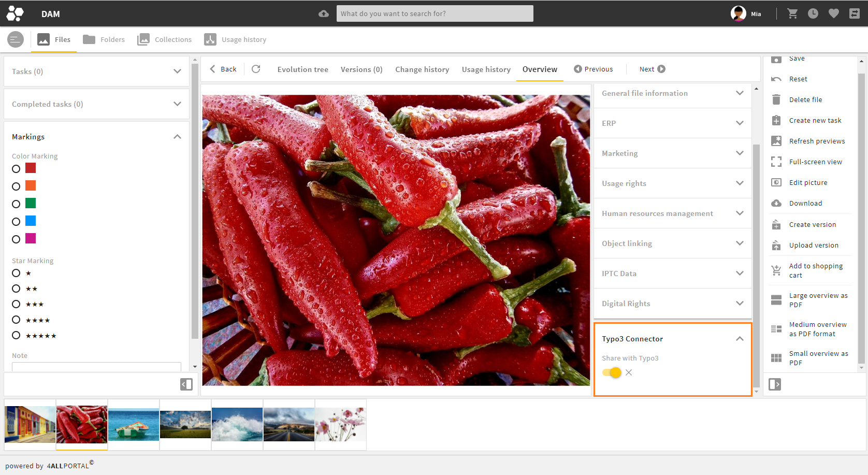Select the green color marking radio
This screenshot has height=475, width=868.
pyautogui.click(x=16, y=204)
